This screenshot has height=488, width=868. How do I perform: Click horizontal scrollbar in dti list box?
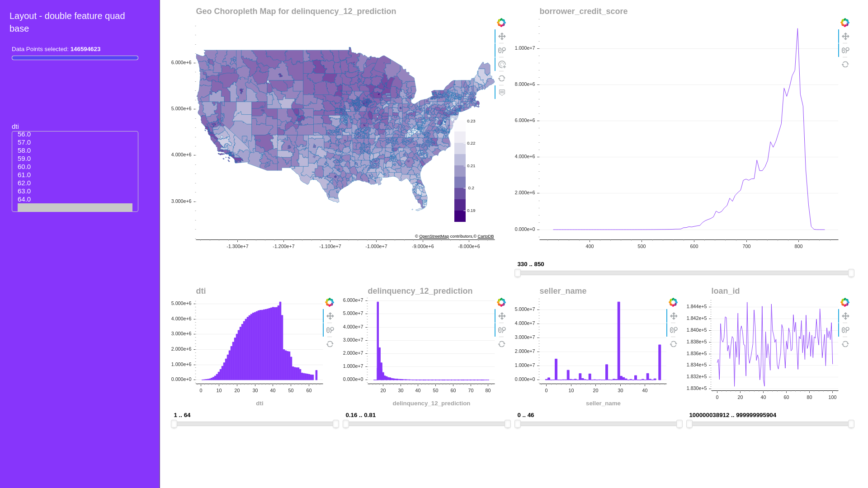click(x=75, y=207)
